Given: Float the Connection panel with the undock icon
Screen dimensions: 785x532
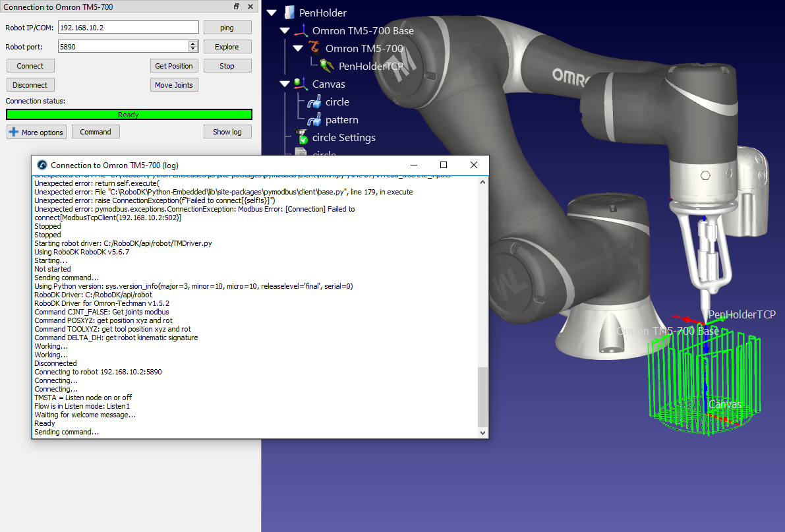Looking at the screenshot, I should pos(237,7).
